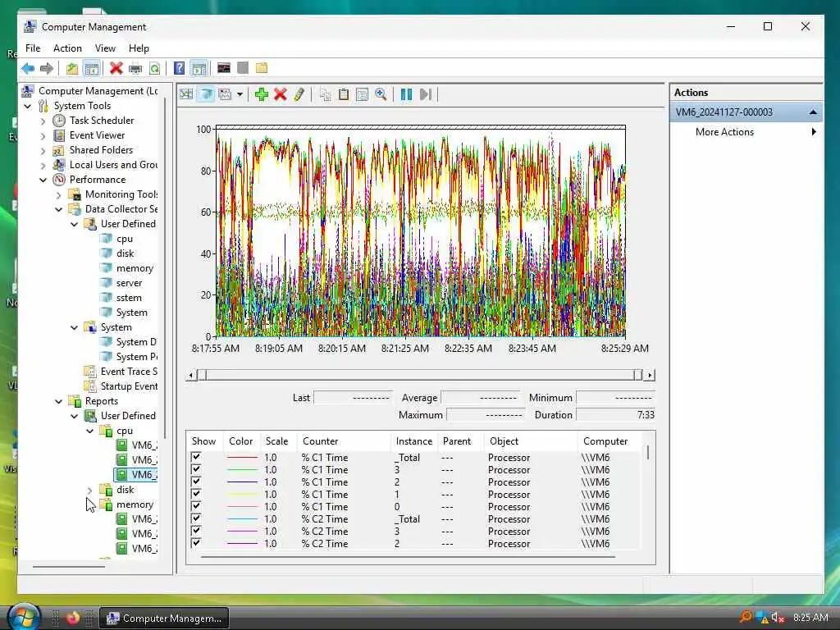
Task: Click the Print icon in main toolbar
Action: pyautogui.click(x=135, y=68)
